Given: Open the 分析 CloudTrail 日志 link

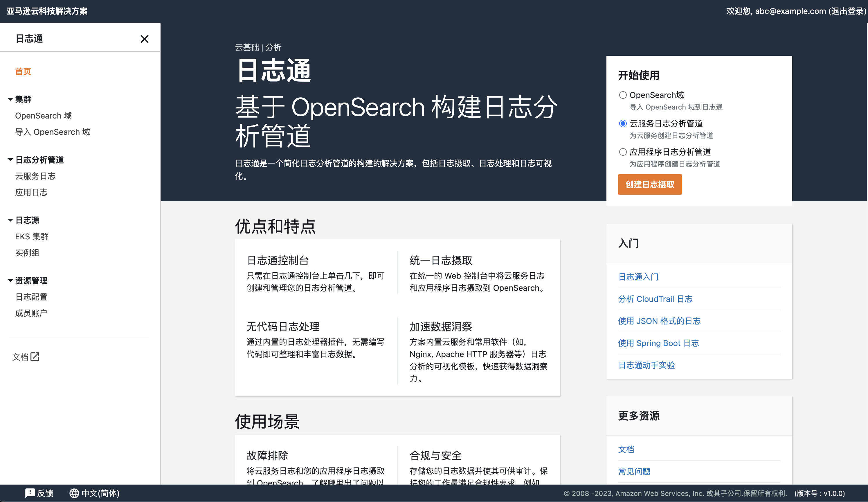Looking at the screenshot, I should click(655, 299).
